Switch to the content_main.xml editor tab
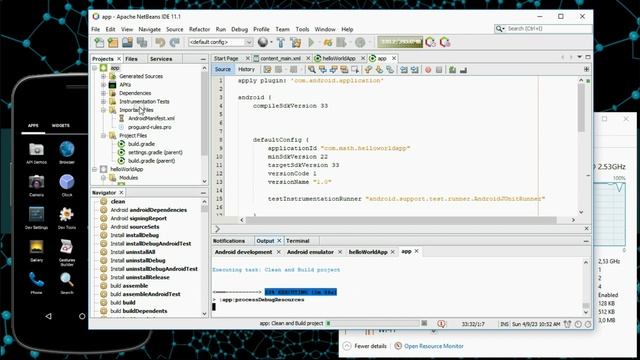Viewport: 640px width, 360px height. [280, 58]
